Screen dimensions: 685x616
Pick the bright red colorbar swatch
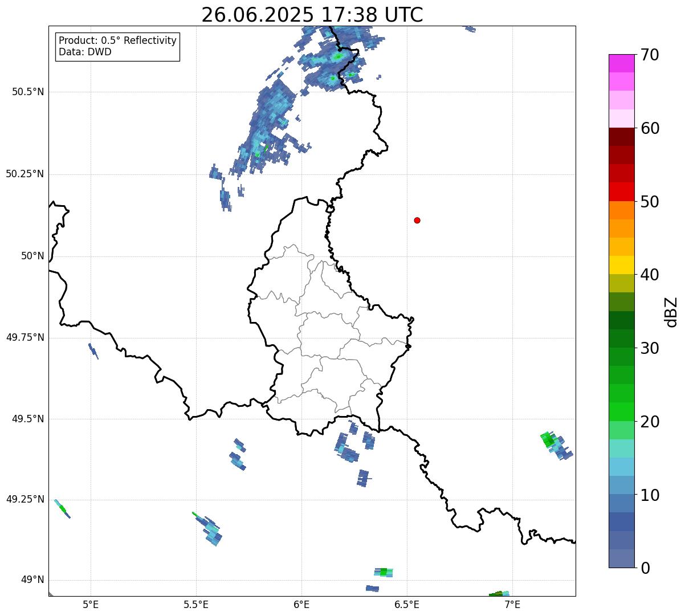[621, 192]
